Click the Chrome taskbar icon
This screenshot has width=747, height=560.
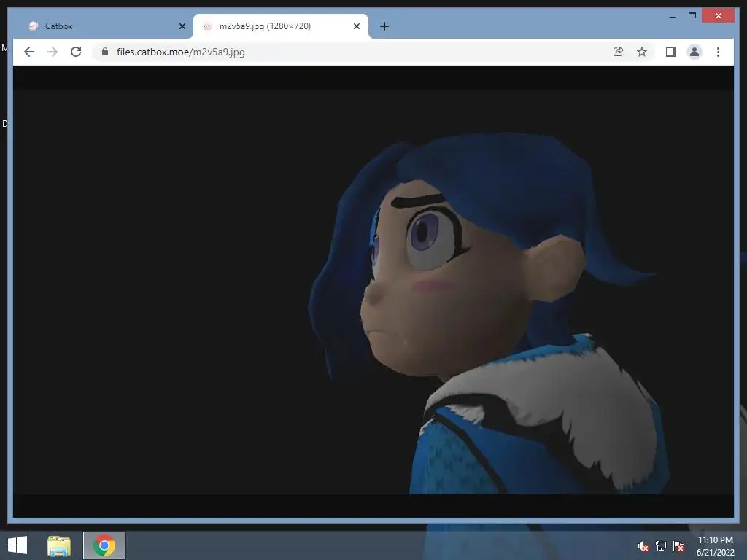pos(104,545)
